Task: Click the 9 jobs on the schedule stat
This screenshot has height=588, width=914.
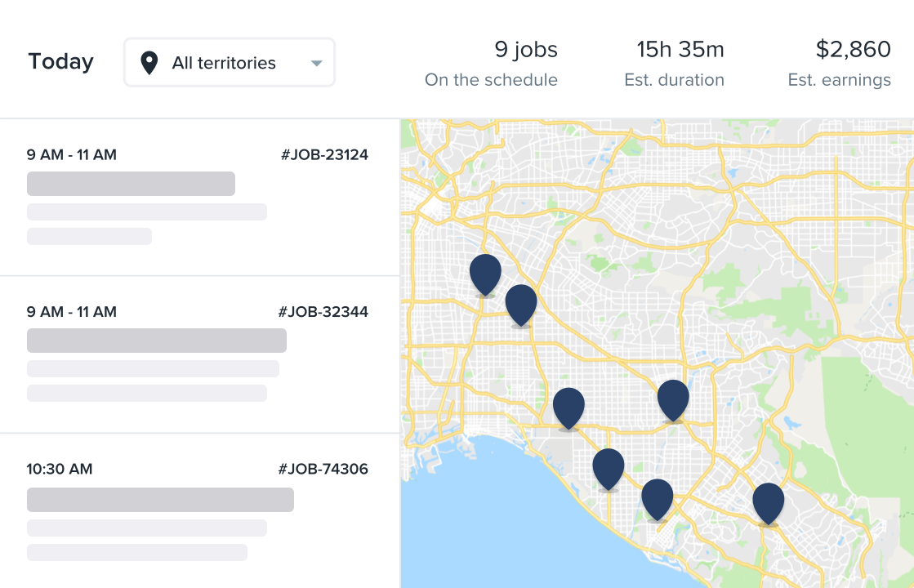Action: (x=492, y=63)
